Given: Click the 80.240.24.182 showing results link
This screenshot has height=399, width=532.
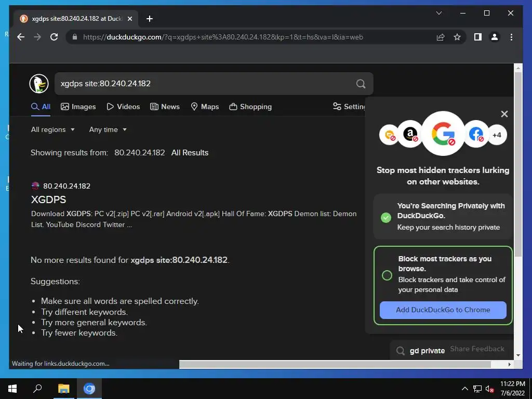Looking at the screenshot, I should (139, 153).
